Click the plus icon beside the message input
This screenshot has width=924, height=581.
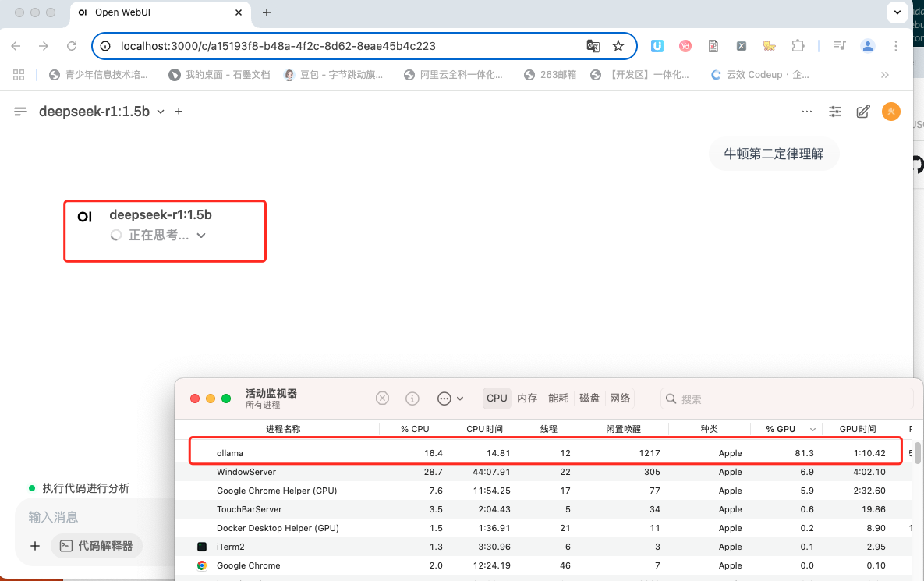pyautogui.click(x=34, y=546)
